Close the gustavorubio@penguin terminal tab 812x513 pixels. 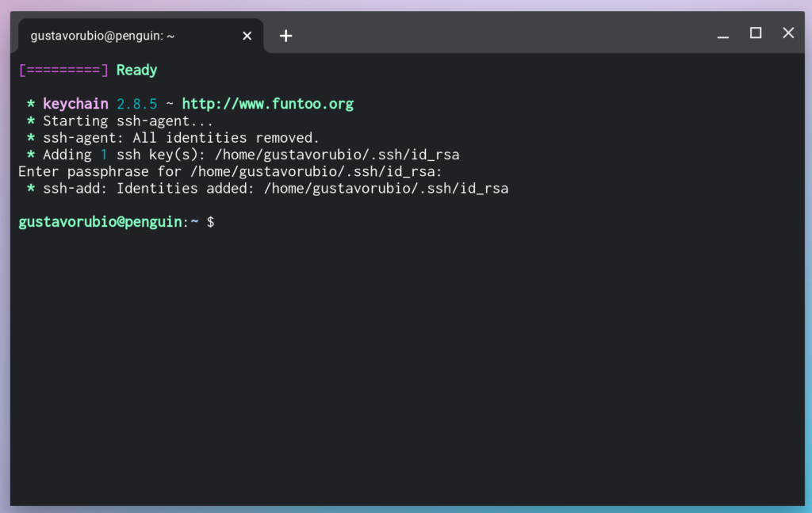247,36
